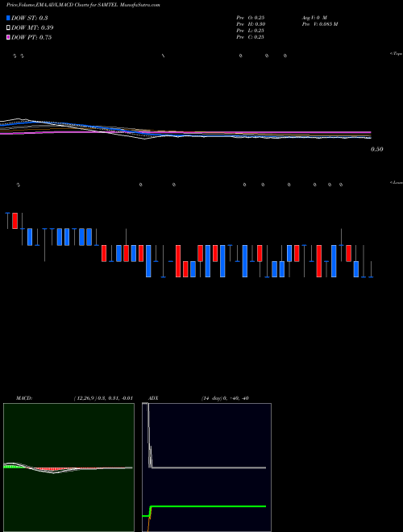Click the green +DI line in ADX panel

(208, 506)
